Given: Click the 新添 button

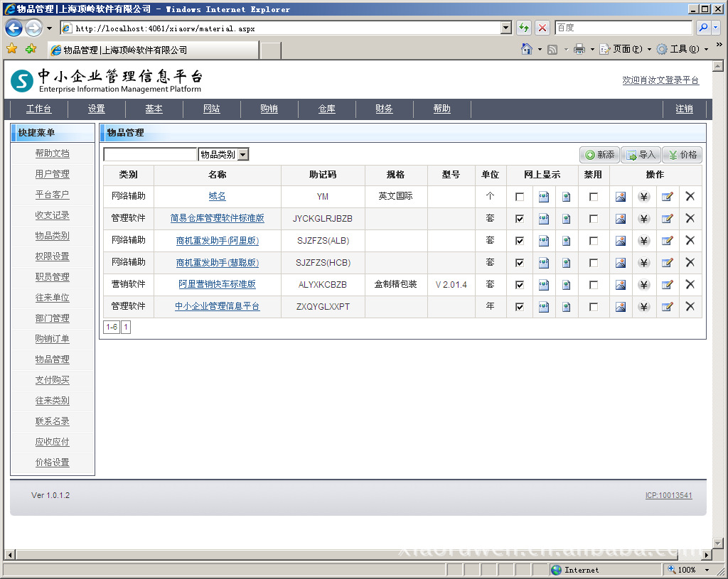Looking at the screenshot, I should point(599,155).
